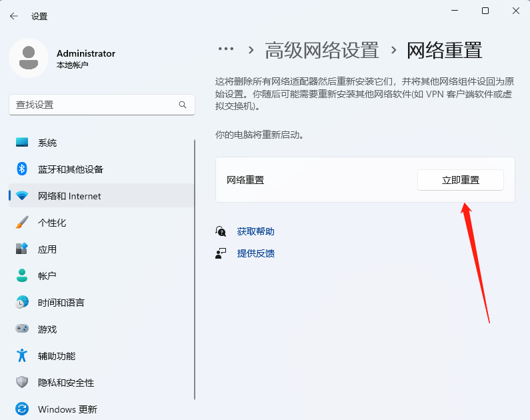This screenshot has width=530, height=420.
Task: Open the 系统 settings category
Action: [x=101, y=143]
